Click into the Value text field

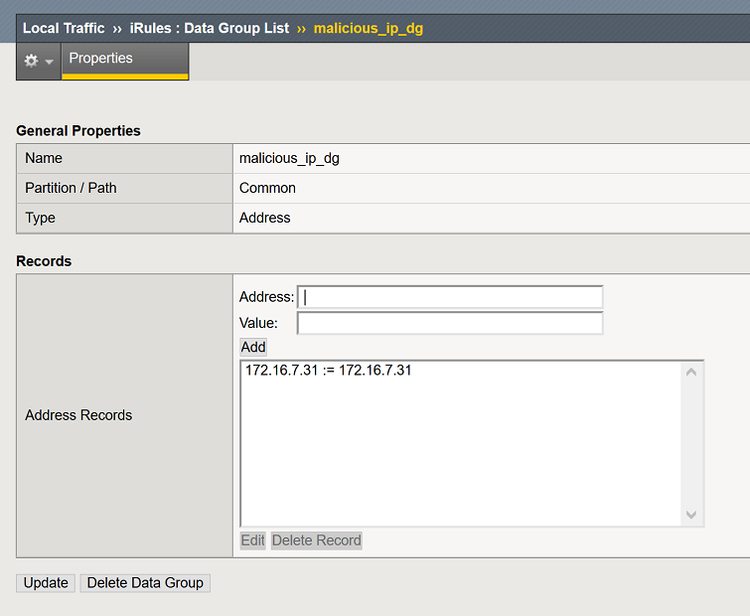pos(450,323)
